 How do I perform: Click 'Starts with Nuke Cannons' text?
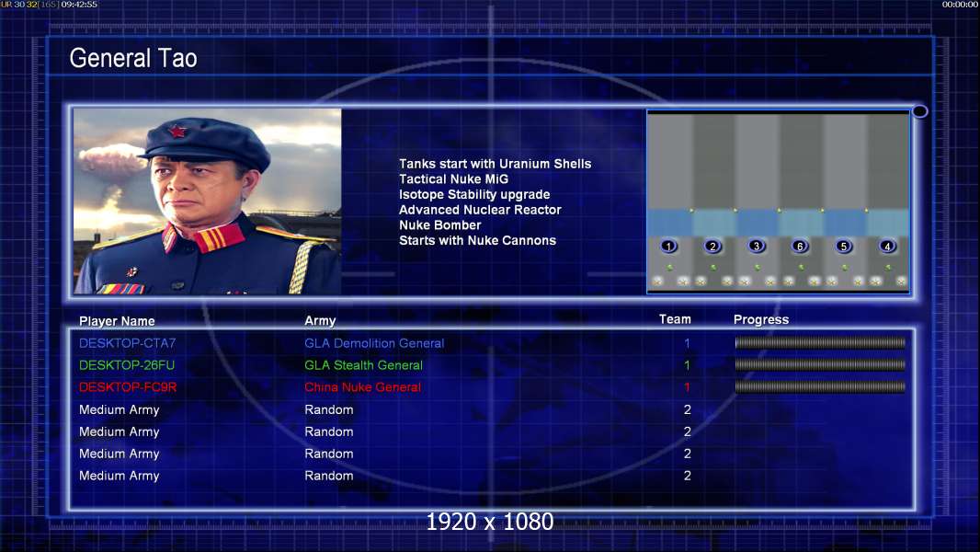[x=477, y=240]
